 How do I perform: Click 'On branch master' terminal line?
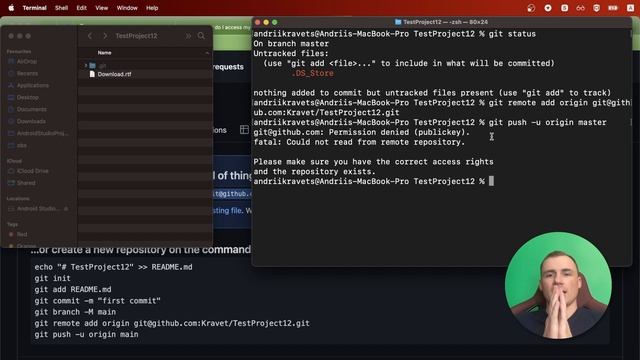point(291,44)
